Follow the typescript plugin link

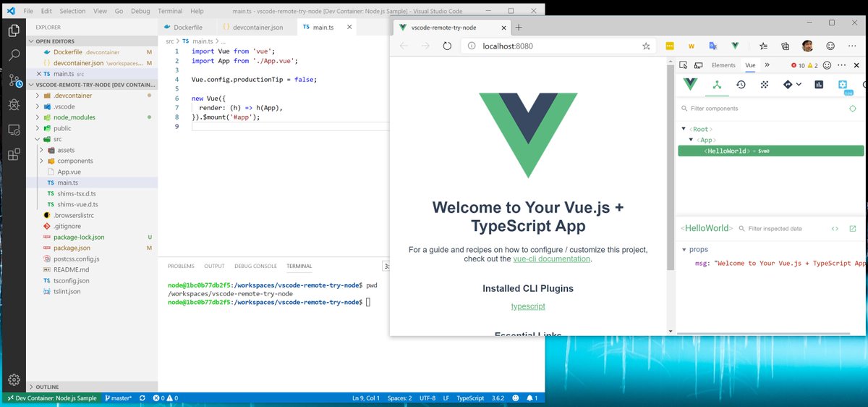click(x=528, y=306)
